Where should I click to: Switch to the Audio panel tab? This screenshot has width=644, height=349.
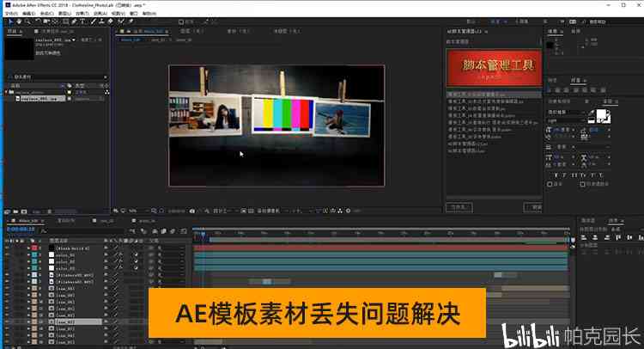point(576,31)
